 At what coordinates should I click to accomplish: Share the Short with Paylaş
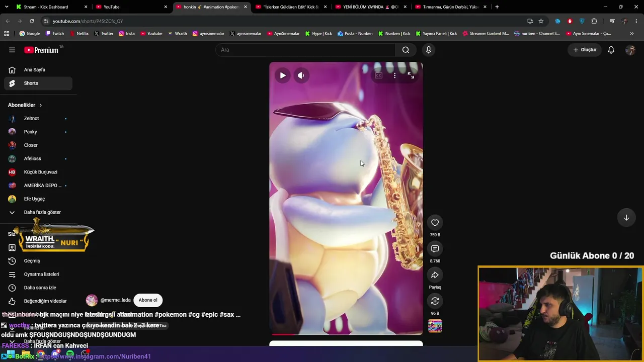[x=435, y=275]
